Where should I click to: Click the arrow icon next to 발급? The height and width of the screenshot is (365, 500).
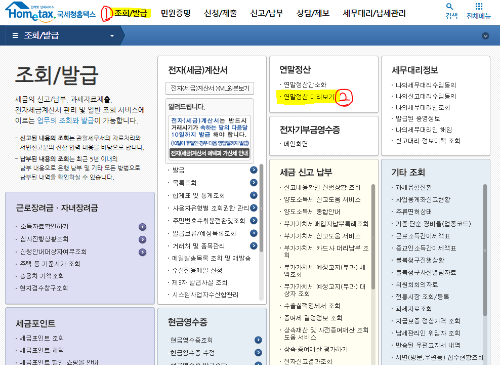[x=254, y=170]
